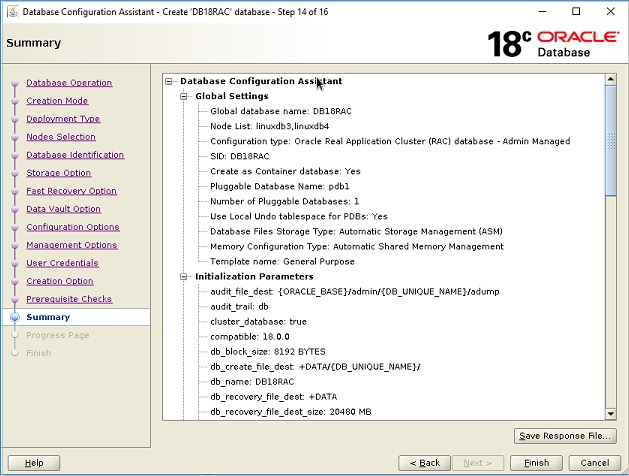Select the SID: DB18RAC row
Screen dimensions: 629x476
pos(239,156)
